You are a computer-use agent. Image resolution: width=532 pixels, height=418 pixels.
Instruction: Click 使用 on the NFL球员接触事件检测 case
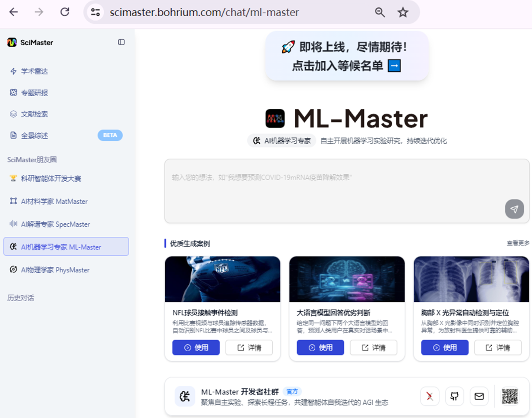[196, 347]
